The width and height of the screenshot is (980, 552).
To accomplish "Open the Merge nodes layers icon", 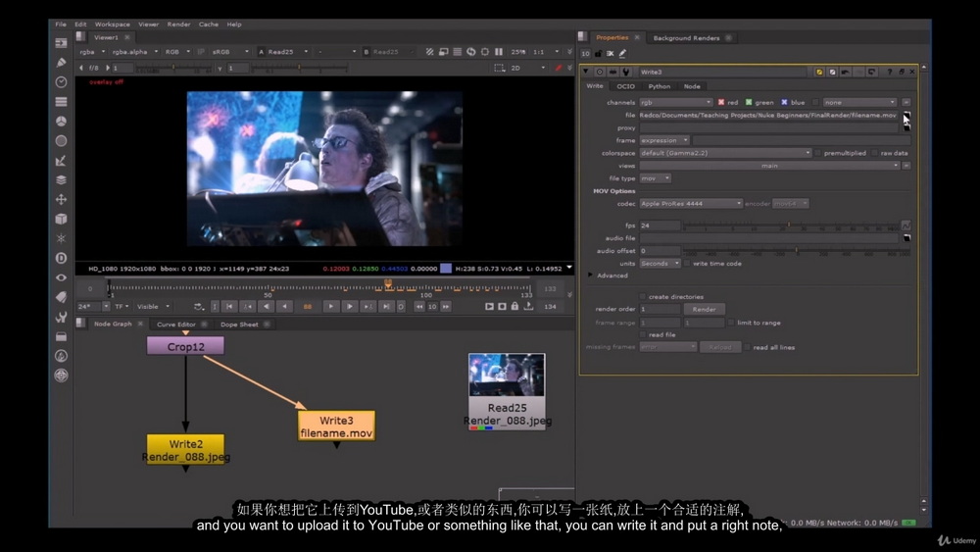I will click(61, 180).
